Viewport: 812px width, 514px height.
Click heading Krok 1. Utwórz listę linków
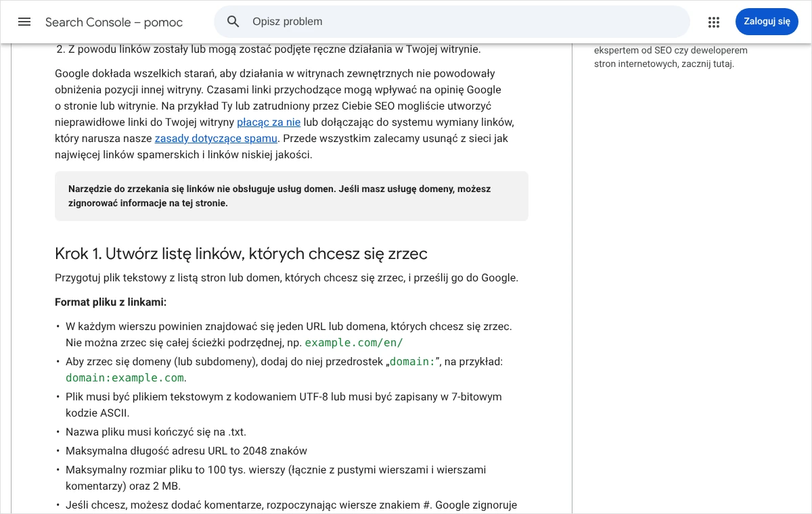(x=241, y=254)
